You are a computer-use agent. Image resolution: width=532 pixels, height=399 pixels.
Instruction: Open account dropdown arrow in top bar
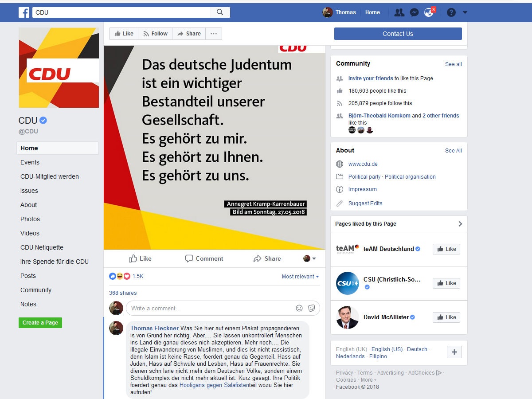(x=465, y=12)
